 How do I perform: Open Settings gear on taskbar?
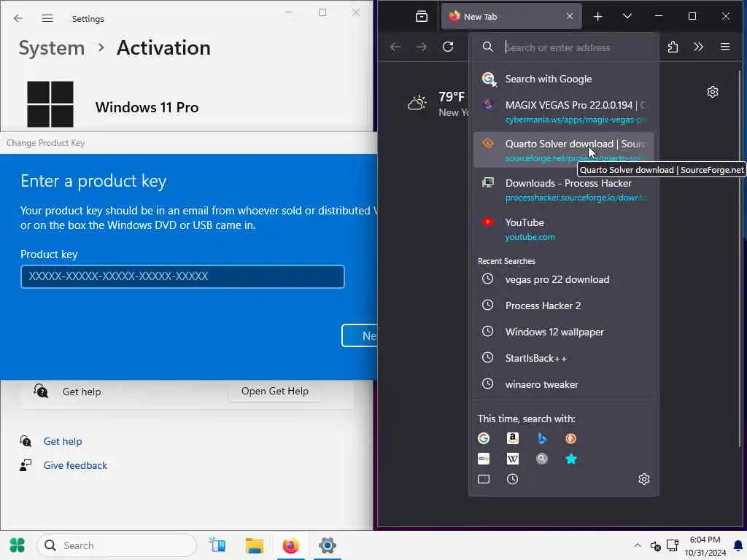point(328,545)
